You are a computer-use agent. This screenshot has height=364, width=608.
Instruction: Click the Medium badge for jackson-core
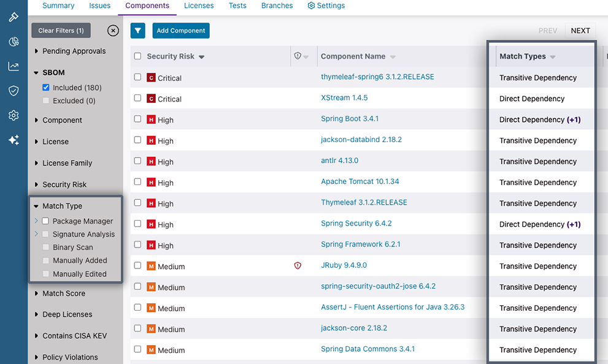(151, 329)
